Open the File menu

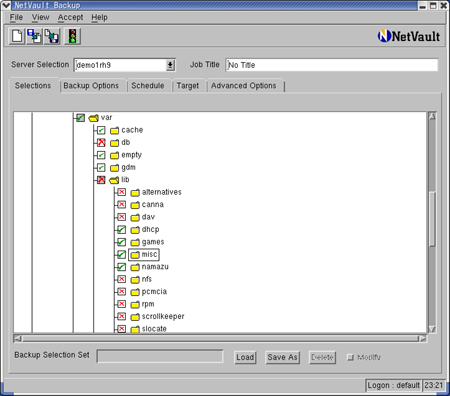click(x=16, y=17)
